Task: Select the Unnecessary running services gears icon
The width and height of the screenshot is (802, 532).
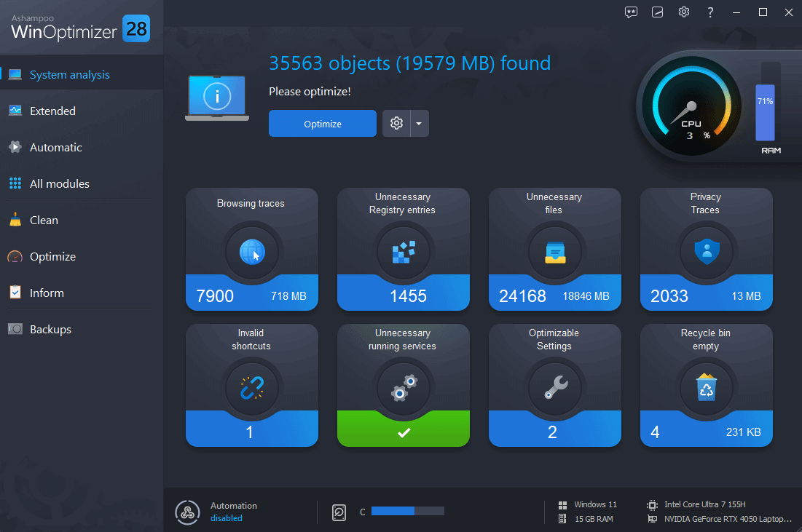Action: (403, 388)
